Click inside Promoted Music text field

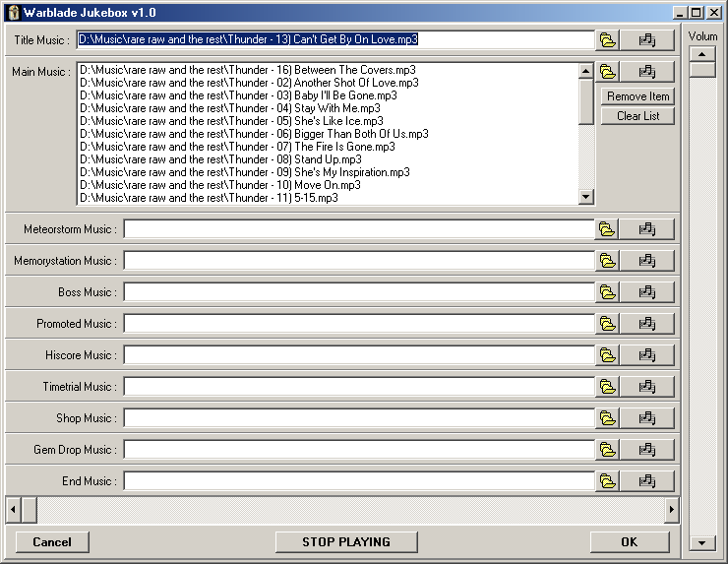358,324
